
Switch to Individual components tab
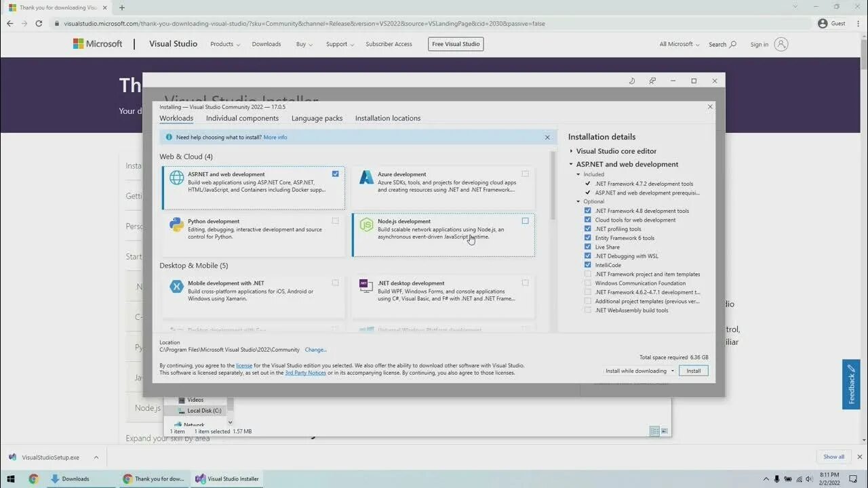click(x=242, y=118)
